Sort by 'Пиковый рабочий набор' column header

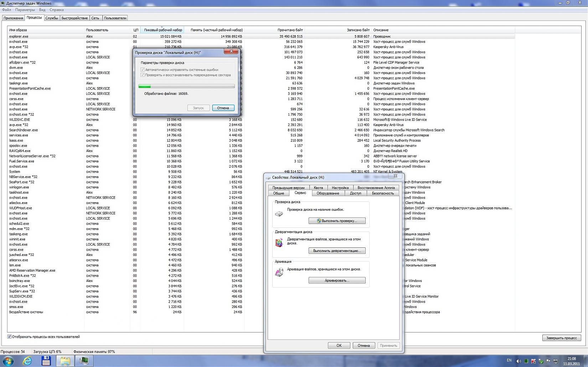click(x=163, y=30)
